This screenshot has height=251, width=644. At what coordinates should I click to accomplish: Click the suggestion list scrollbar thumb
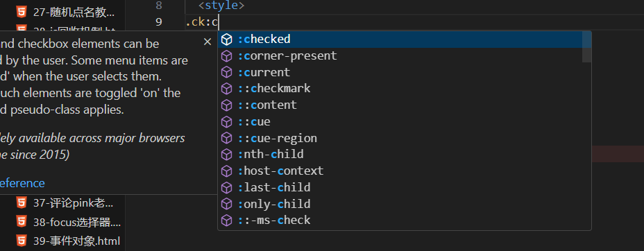coord(587,46)
